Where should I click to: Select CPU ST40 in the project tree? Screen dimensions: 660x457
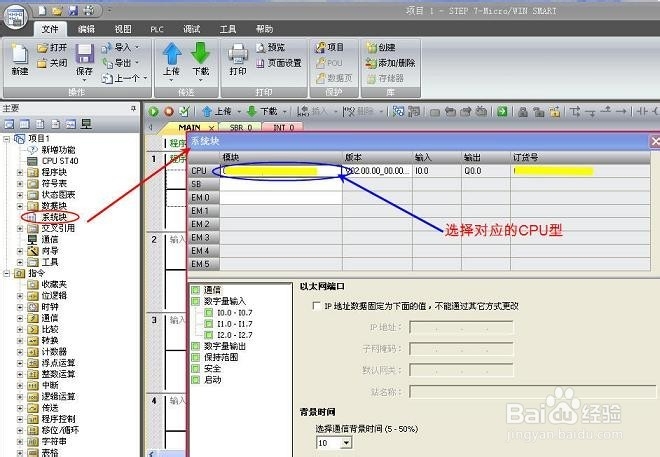(60, 161)
